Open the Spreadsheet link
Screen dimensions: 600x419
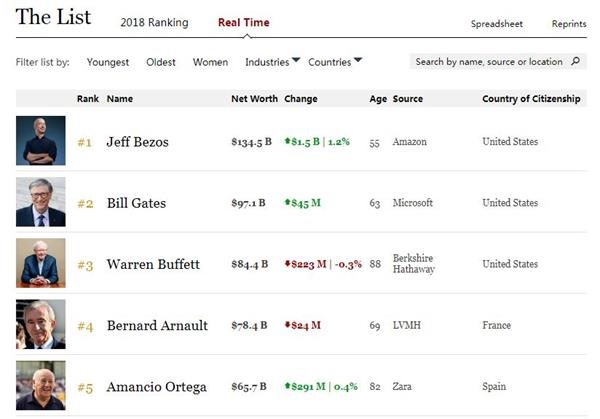(x=497, y=23)
